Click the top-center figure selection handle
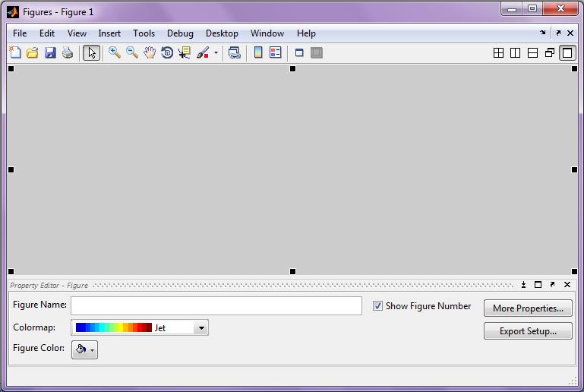The width and height of the screenshot is (584, 392). click(292, 69)
